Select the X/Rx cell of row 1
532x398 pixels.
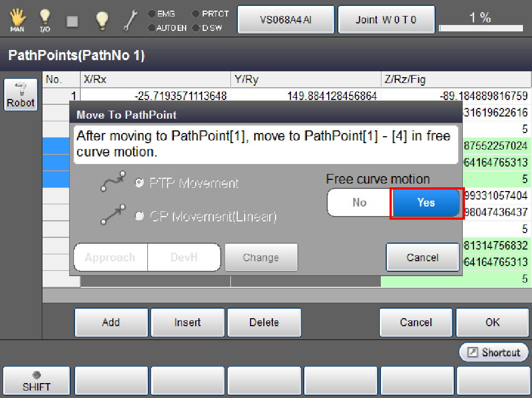pos(155,96)
